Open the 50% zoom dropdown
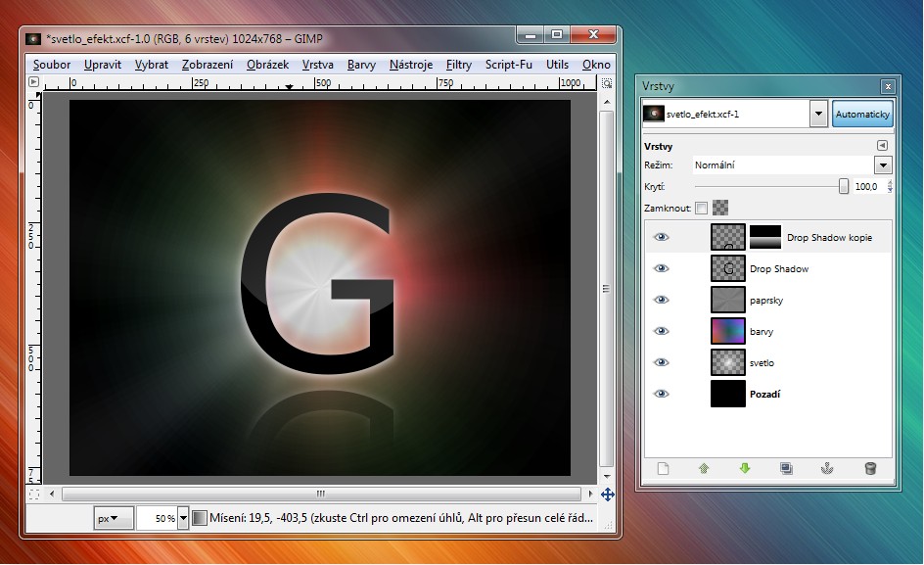 click(183, 518)
